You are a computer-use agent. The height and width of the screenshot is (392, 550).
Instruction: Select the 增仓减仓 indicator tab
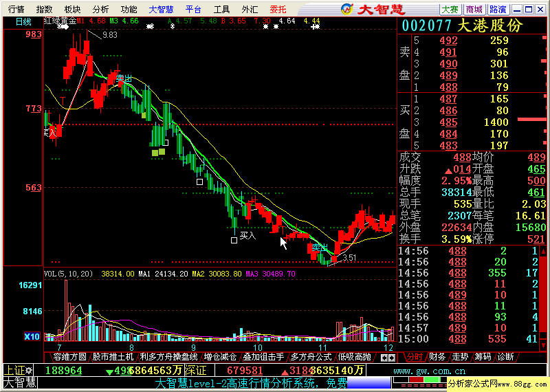tap(220, 357)
